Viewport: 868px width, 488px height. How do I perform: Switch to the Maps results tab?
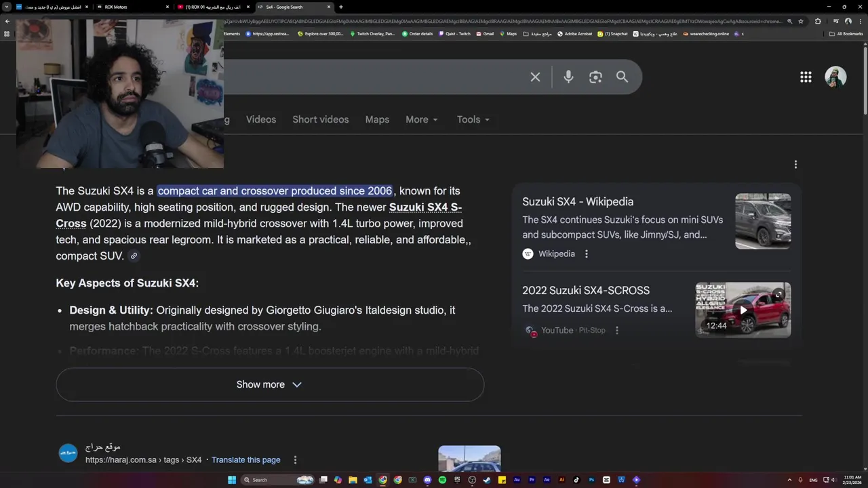pos(377,119)
